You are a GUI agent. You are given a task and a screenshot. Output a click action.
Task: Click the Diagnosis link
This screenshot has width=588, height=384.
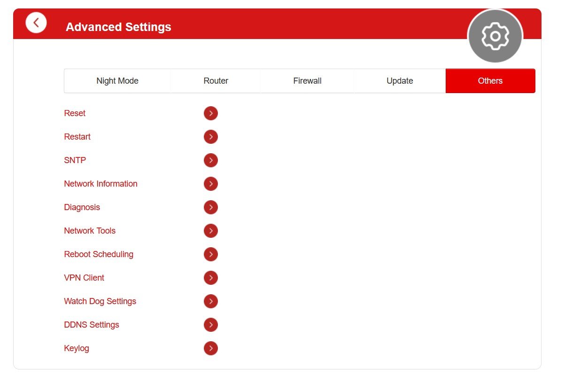[x=82, y=207]
